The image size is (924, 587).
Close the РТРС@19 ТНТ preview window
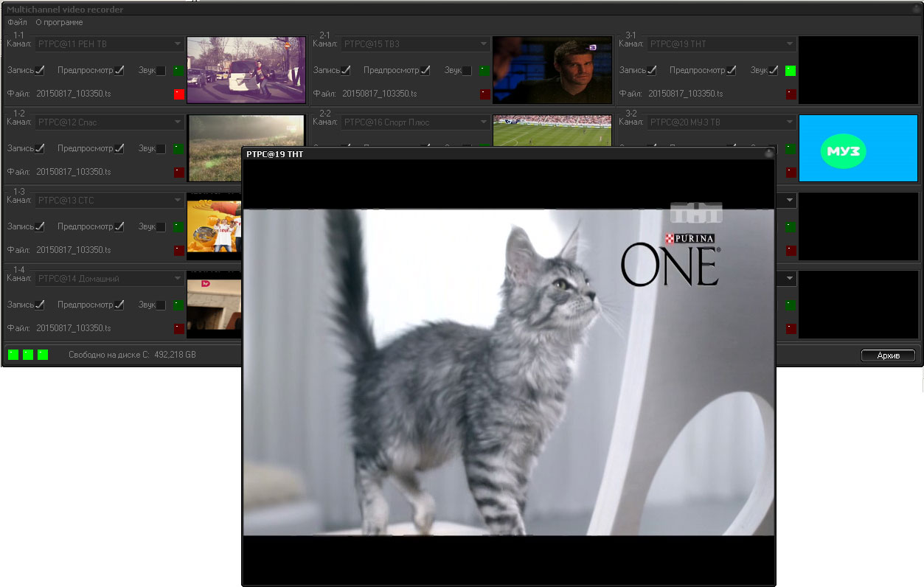click(x=768, y=154)
